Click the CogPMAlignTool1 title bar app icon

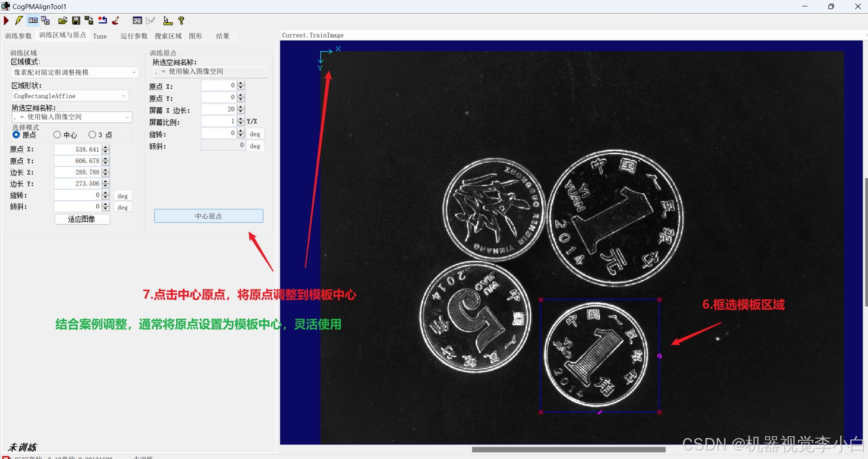pyautogui.click(x=5, y=6)
